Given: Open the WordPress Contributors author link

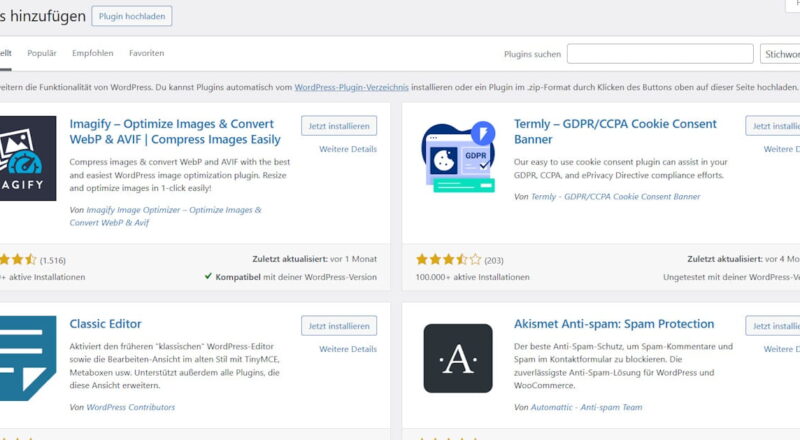Looking at the screenshot, I should [131, 407].
